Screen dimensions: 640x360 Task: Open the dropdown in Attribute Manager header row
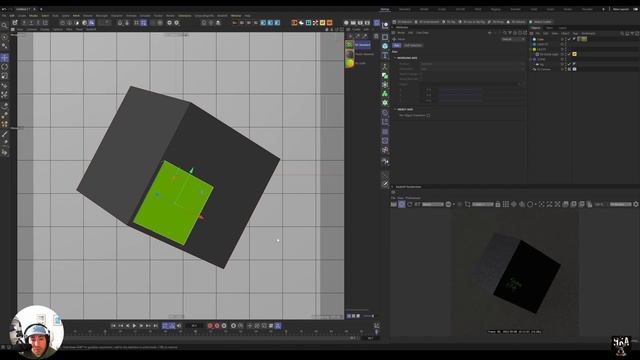[x=513, y=39]
